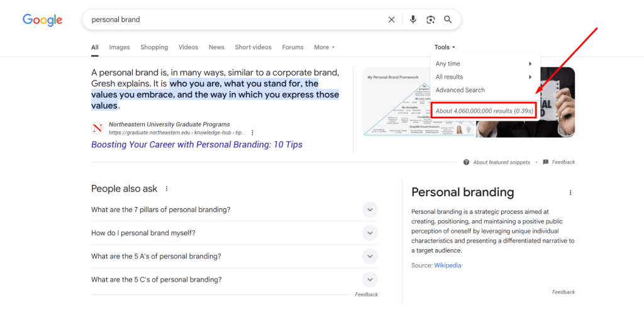Expand the Any time filter submenu

click(x=485, y=64)
